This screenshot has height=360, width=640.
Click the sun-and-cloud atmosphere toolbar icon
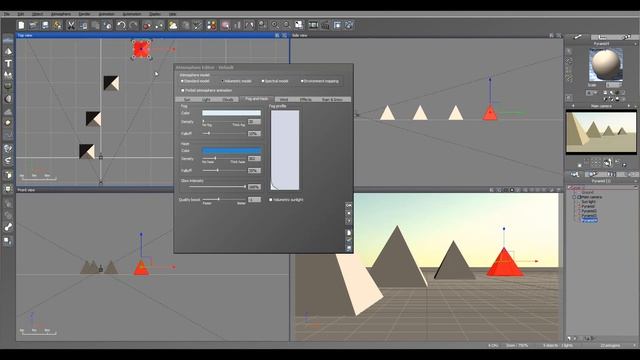(x=173, y=25)
